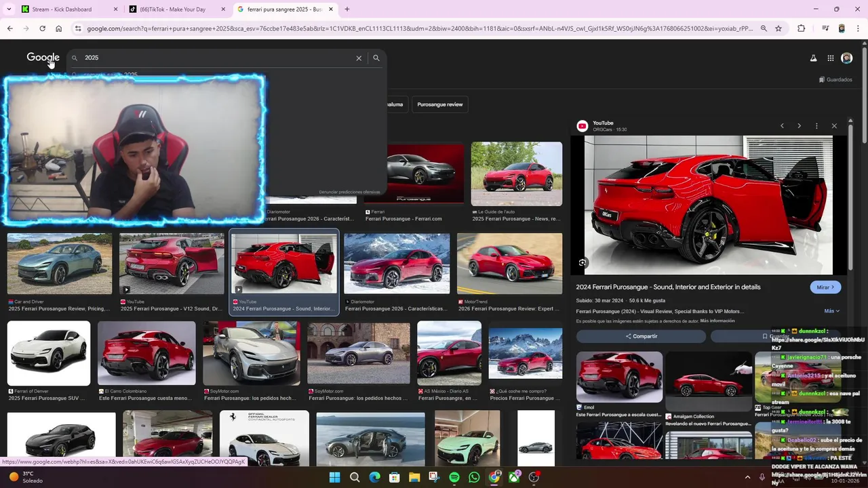Open the zoom magnifier icon in address bar
Image resolution: width=868 pixels, height=488 pixels.
coord(764,28)
